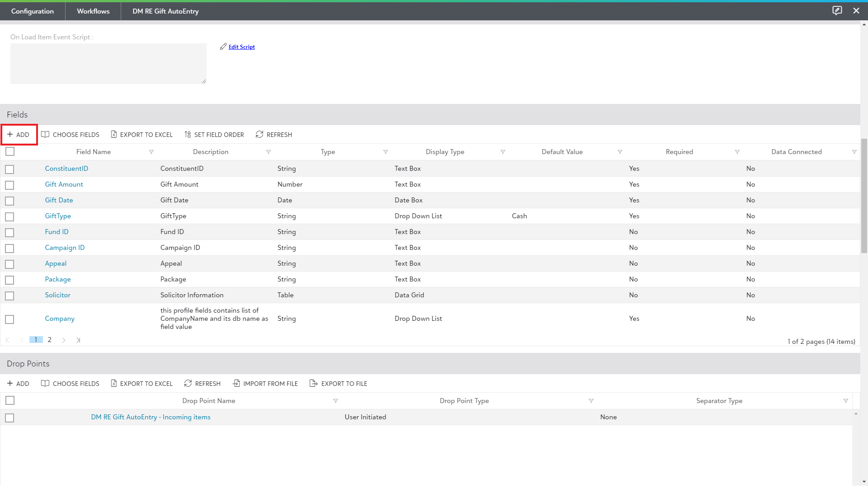Open Drop Point Type column filter
Screen dimensions: 868x488
591,401
